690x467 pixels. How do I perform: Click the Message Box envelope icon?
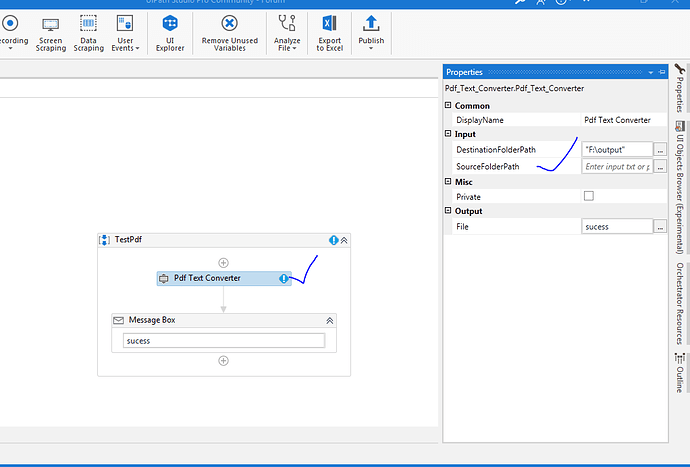point(118,320)
